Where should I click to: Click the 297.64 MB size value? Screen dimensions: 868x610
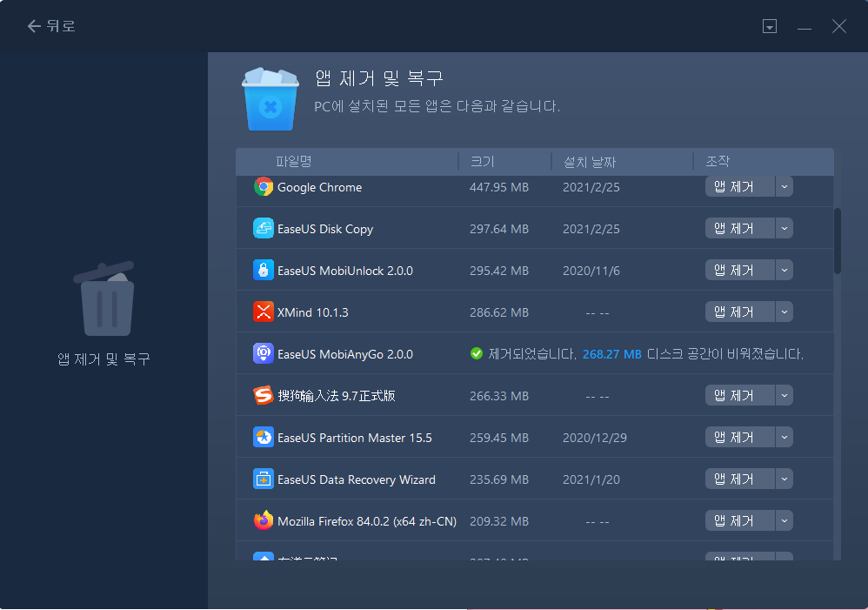pos(498,229)
